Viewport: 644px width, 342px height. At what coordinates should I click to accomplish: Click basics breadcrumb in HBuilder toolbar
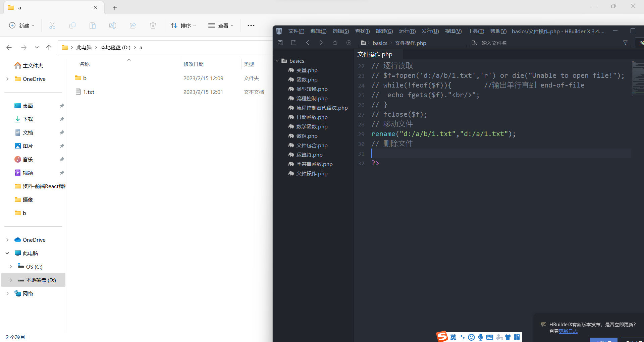point(380,43)
